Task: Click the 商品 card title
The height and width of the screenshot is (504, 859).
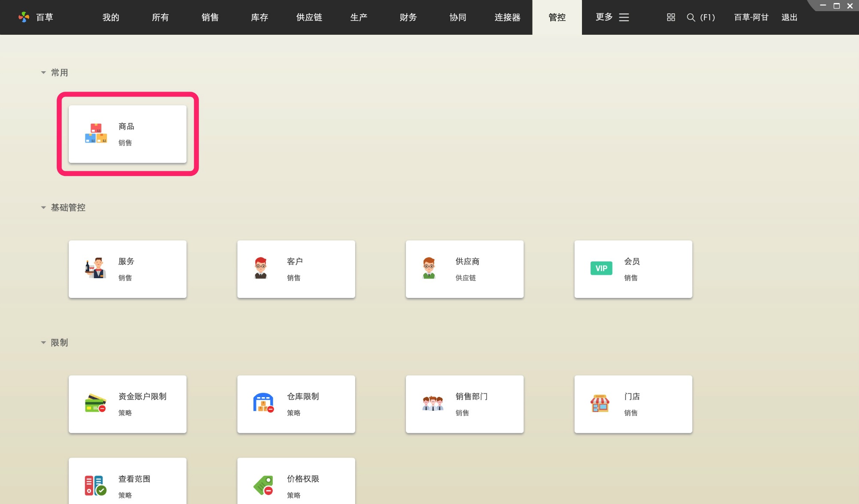Action: tap(126, 126)
